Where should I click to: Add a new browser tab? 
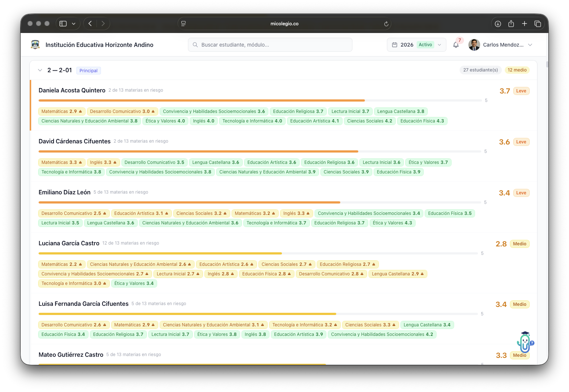pyautogui.click(x=525, y=23)
